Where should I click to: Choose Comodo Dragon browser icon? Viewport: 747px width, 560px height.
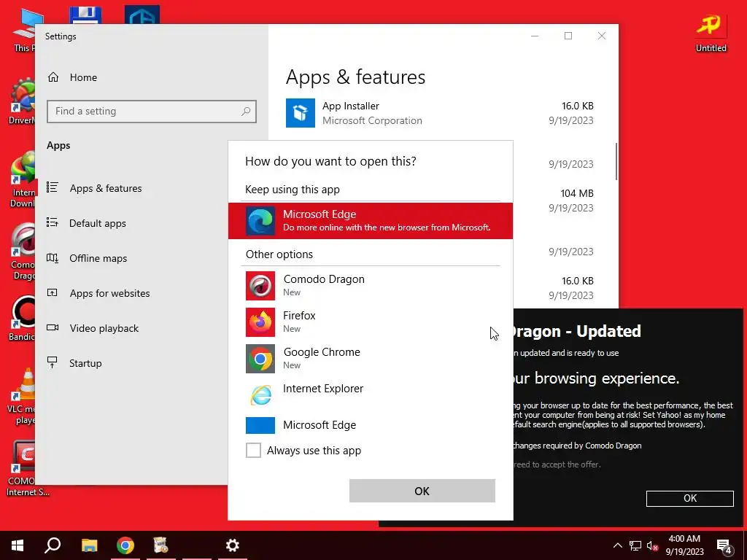pos(260,286)
